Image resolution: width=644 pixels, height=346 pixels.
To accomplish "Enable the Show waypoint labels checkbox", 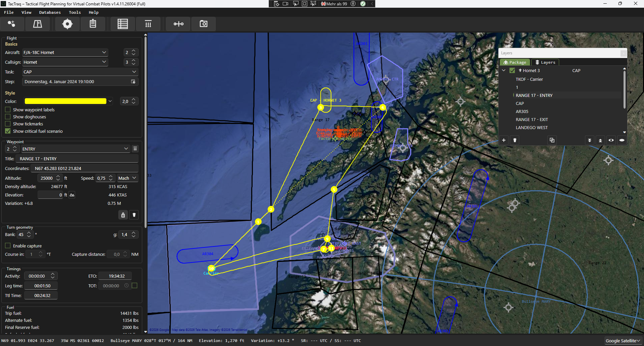I will tap(8, 110).
